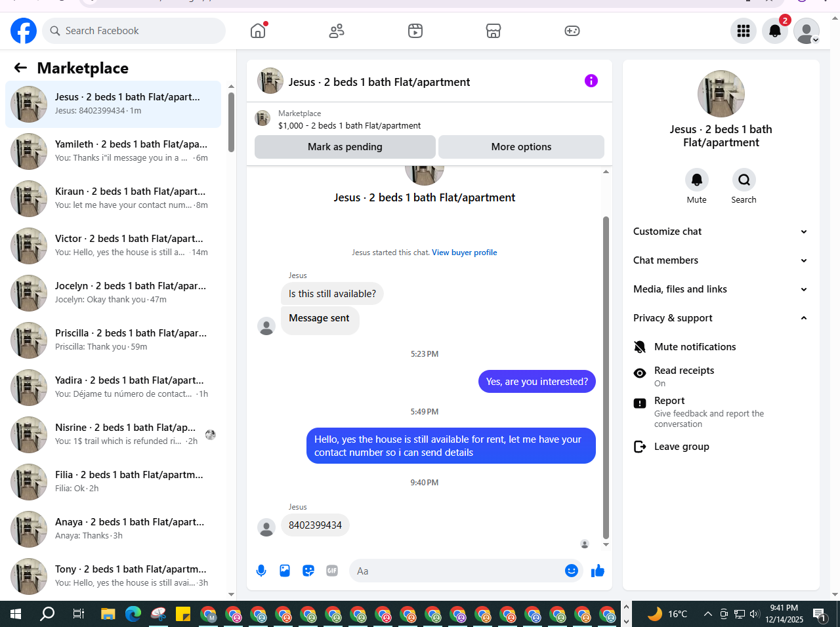Open the account profile avatar menu

pos(807,31)
